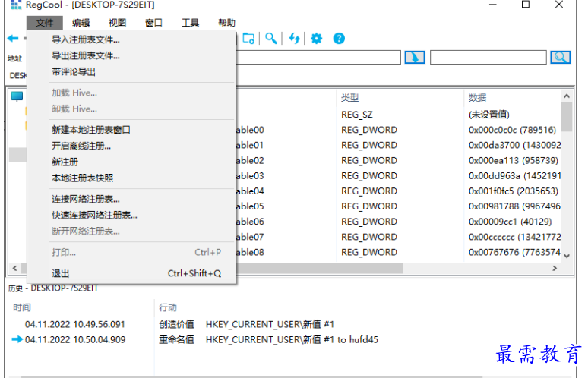
Task: Select the computer icon in the tree
Action: pyautogui.click(x=17, y=96)
